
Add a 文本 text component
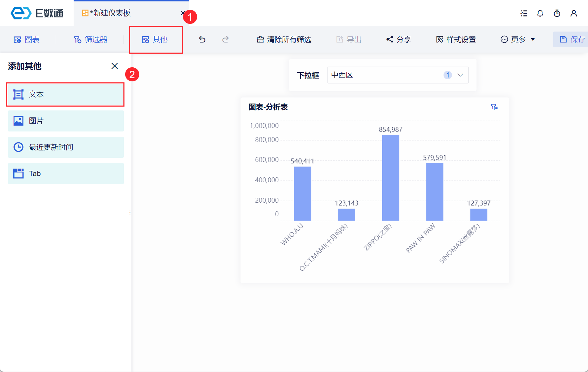66,95
